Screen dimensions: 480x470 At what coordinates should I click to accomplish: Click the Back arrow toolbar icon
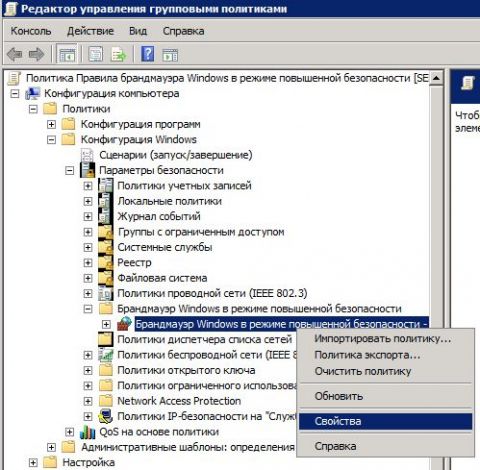15,54
